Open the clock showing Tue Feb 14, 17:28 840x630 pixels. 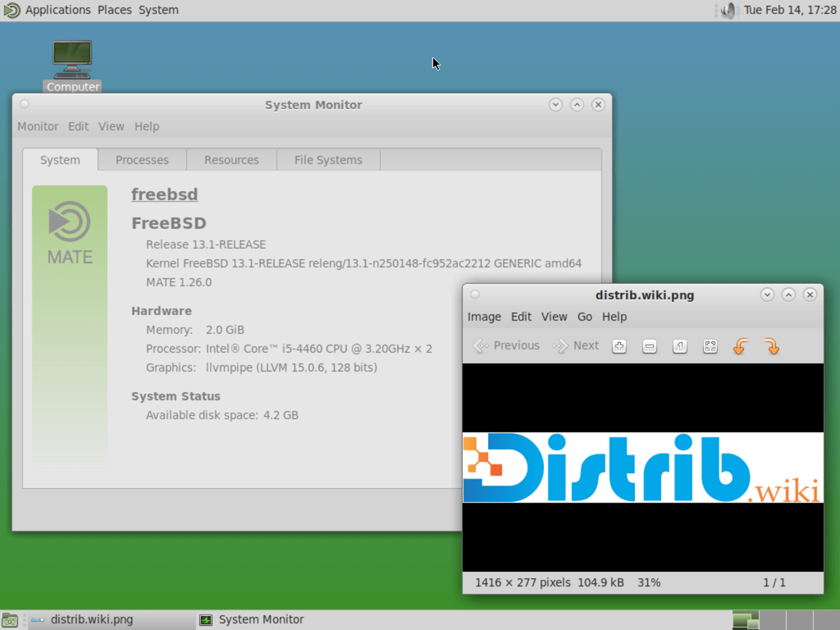pyautogui.click(x=790, y=10)
